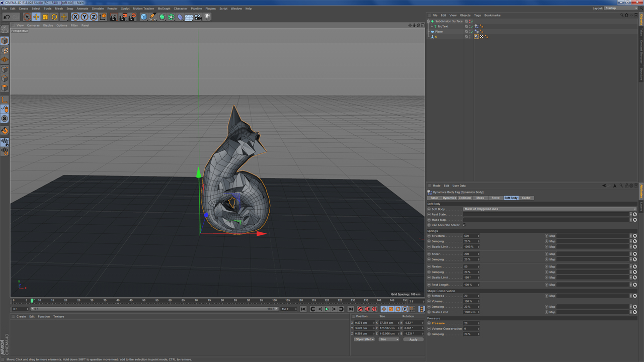Viewport: 644px width, 362px height.
Task: Open Material Manager Create menu
Action: (x=21, y=317)
